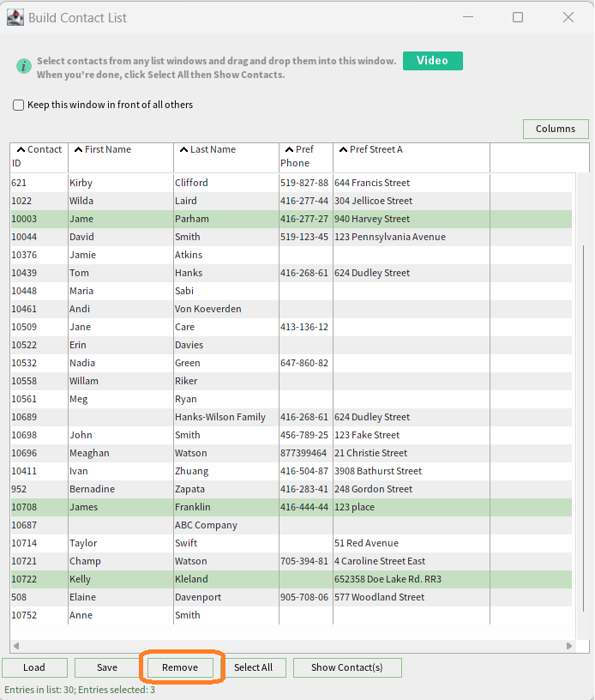Screen dimensions: 595x700
Task: Click last name Franklin cell
Action: (x=226, y=507)
